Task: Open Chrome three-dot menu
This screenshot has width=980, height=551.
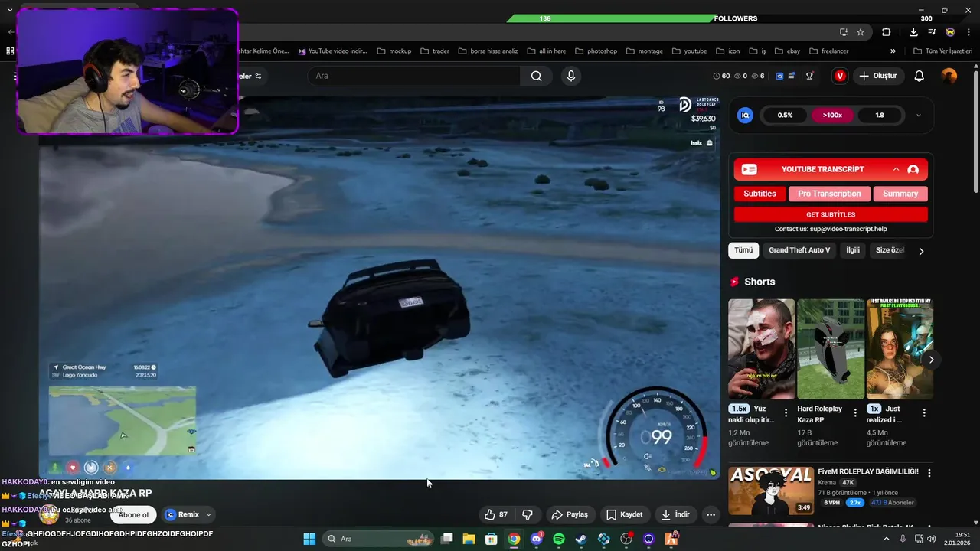Action: (x=969, y=32)
